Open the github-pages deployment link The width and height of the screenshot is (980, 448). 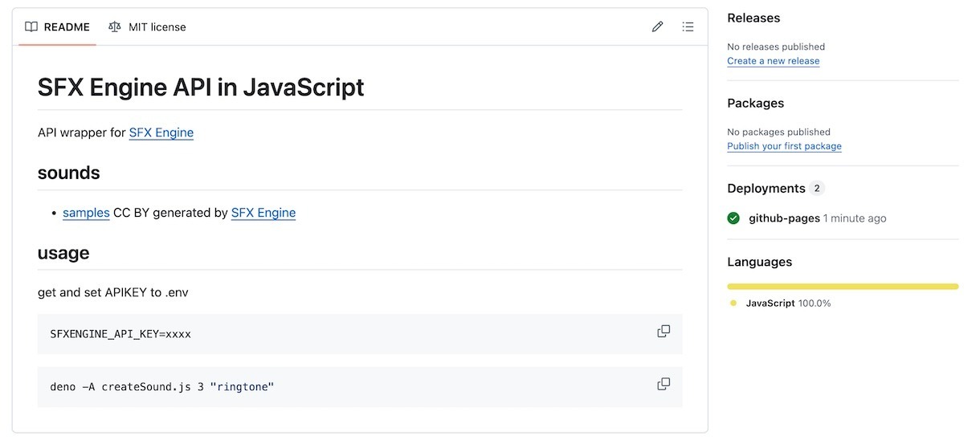[x=784, y=218]
